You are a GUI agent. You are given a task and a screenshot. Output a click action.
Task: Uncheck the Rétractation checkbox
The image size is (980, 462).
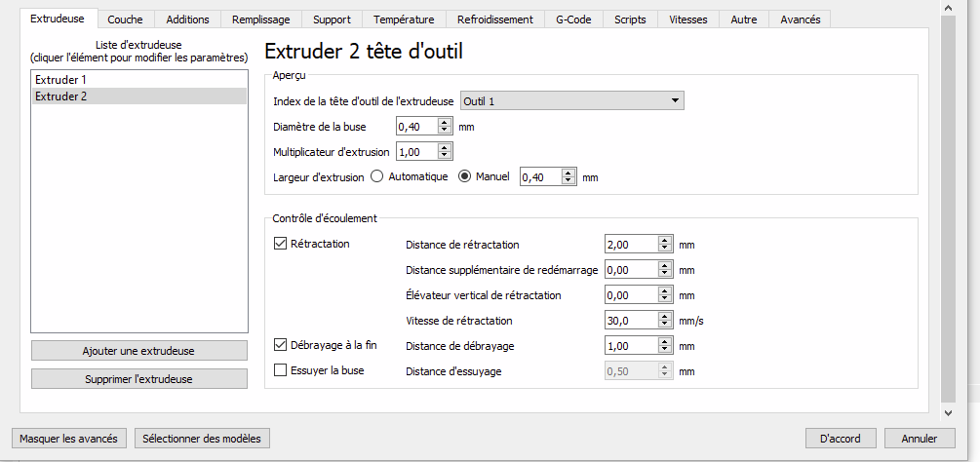click(280, 244)
